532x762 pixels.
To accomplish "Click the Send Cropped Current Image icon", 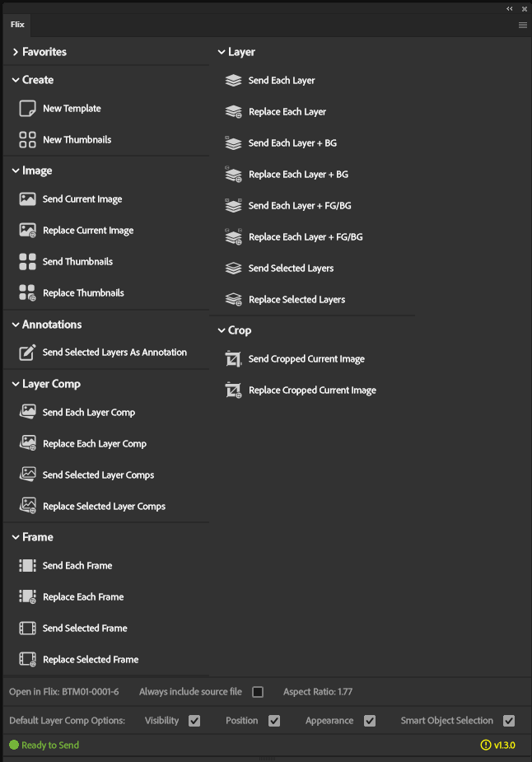I will click(233, 359).
